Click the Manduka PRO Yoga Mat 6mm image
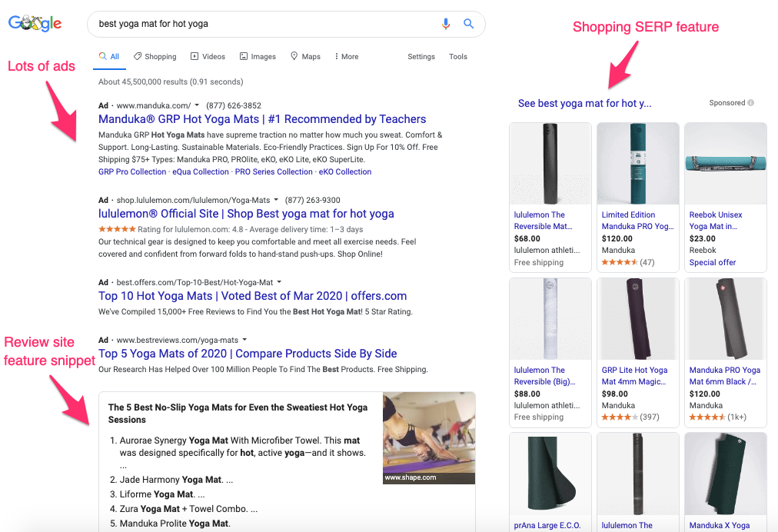Screen dimensions: 778x532 click(726, 319)
